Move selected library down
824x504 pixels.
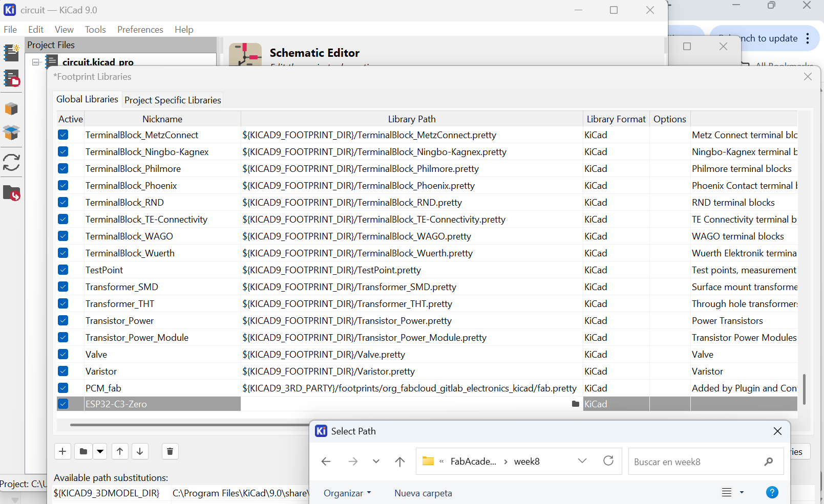(x=140, y=451)
